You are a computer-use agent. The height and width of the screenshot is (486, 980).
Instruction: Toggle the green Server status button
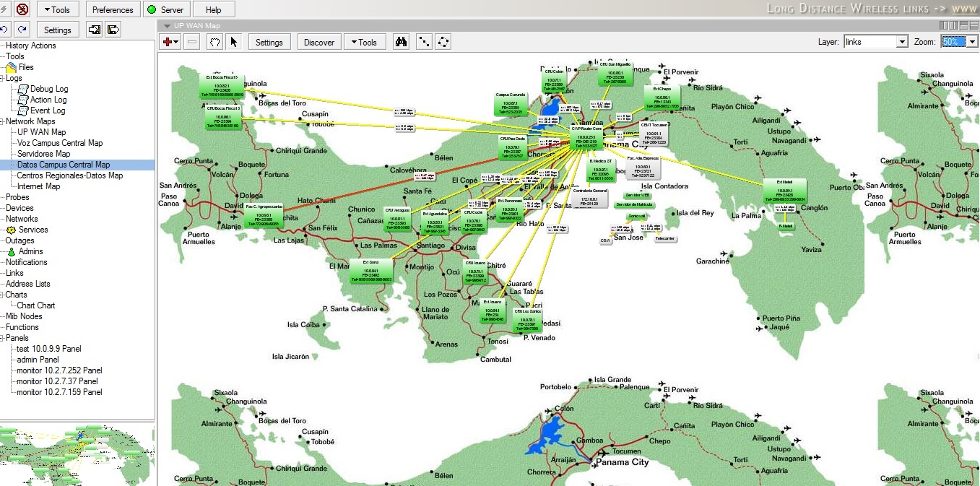[165, 9]
